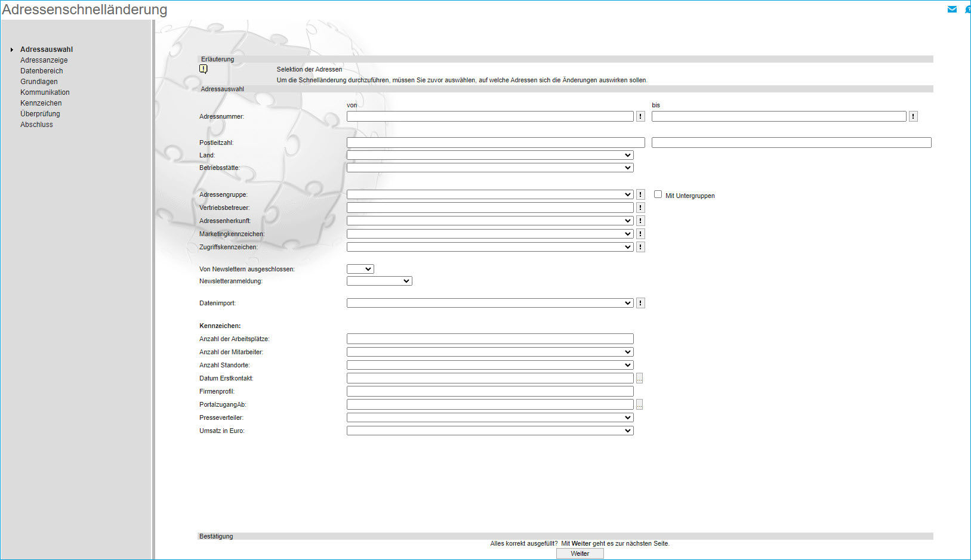Screen dimensions: 971x560
Task: Open date picker for Datum Erstkontakt
Action: [x=639, y=378]
